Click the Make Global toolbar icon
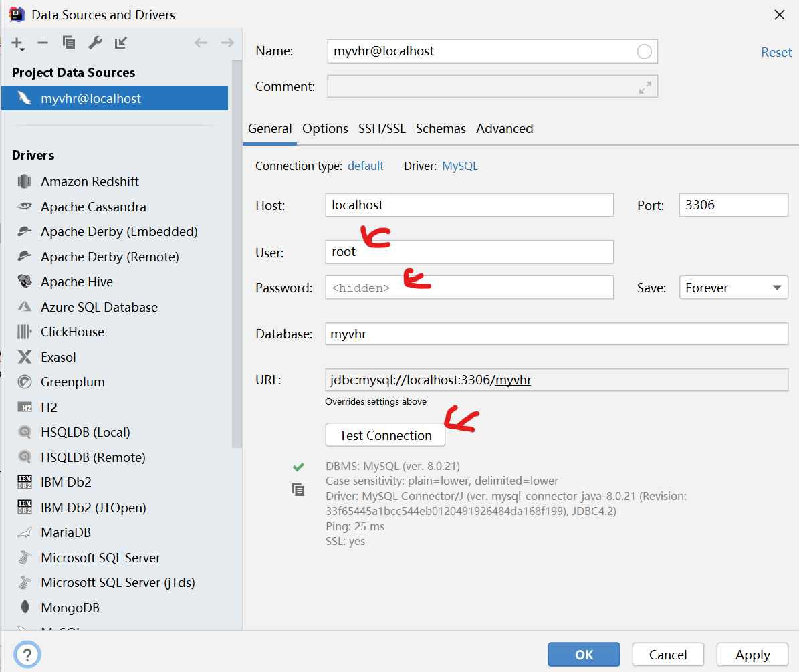 point(121,43)
